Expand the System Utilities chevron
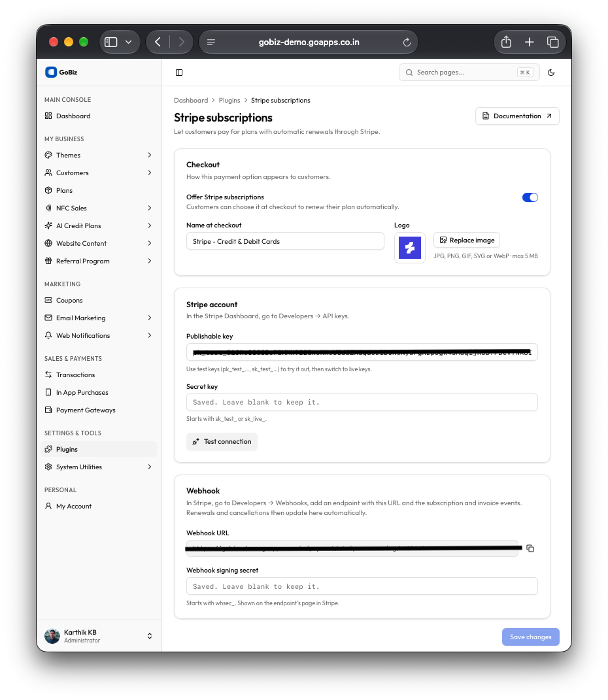 click(150, 467)
